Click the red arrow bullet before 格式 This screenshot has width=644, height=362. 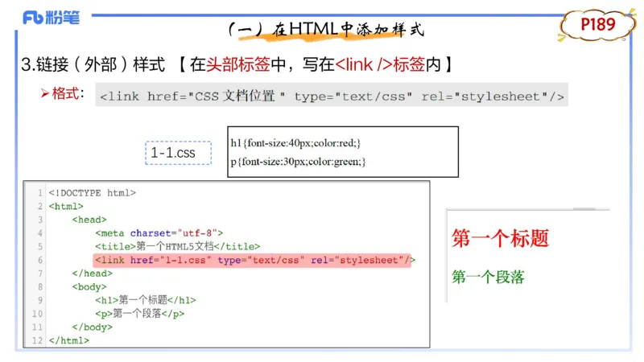[x=45, y=94]
